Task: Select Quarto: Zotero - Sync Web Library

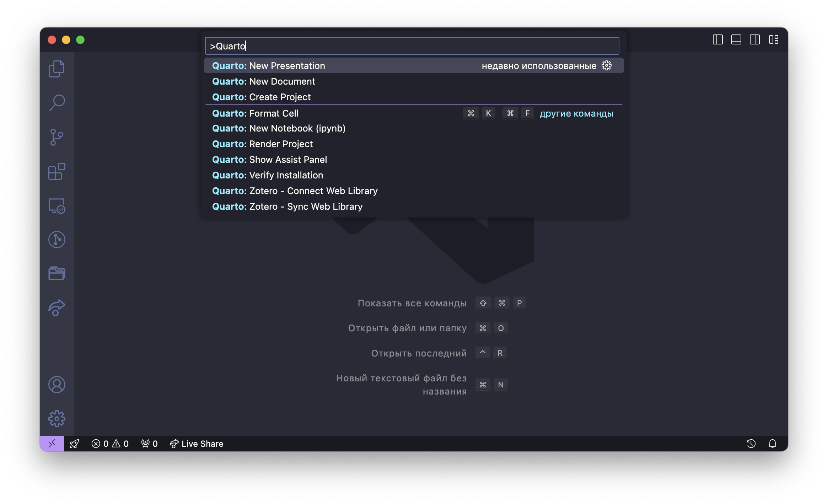Action: tap(414, 207)
